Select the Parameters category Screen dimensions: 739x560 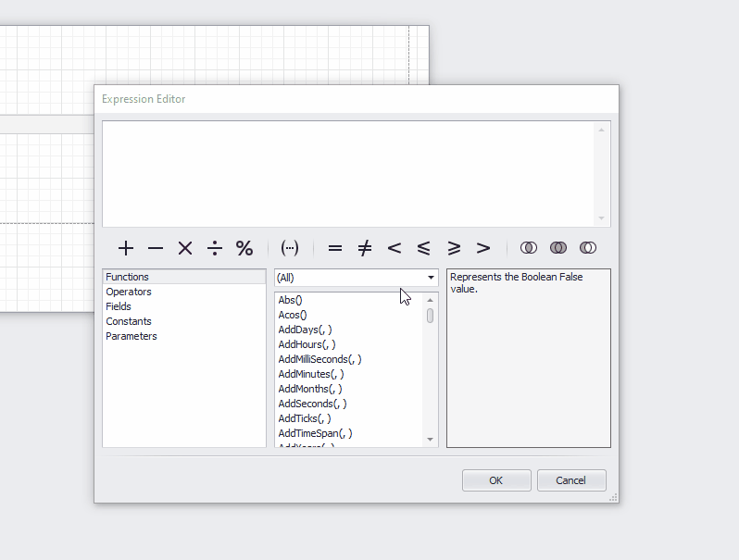tap(183, 336)
